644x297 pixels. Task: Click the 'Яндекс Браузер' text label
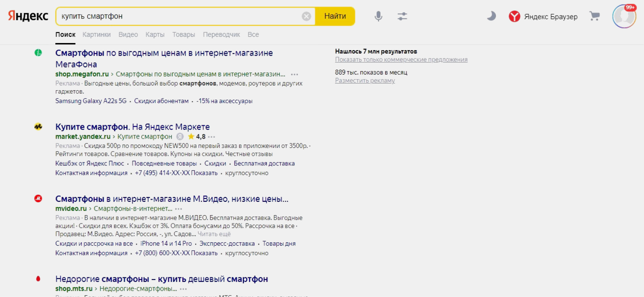point(551,17)
